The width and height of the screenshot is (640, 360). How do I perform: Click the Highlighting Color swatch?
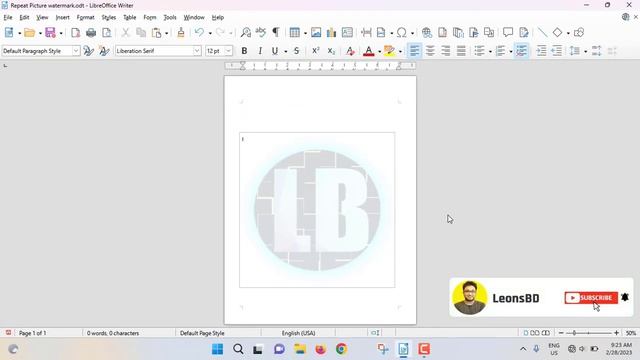389,51
